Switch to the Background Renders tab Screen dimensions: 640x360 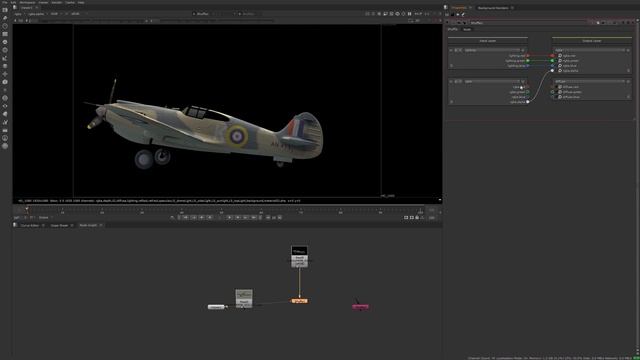coord(493,8)
